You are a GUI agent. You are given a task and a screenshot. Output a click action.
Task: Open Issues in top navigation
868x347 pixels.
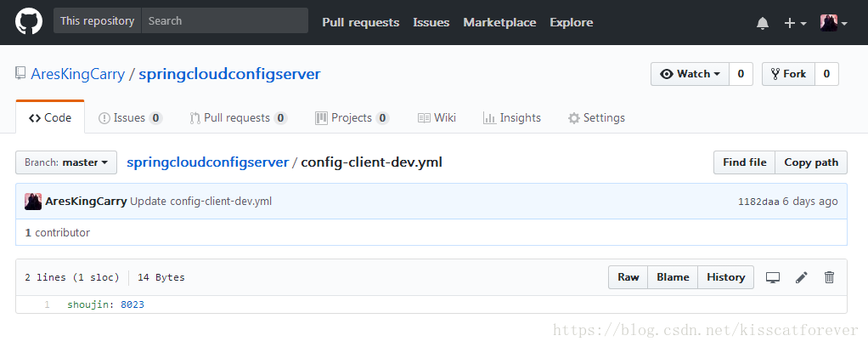pyautogui.click(x=431, y=22)
